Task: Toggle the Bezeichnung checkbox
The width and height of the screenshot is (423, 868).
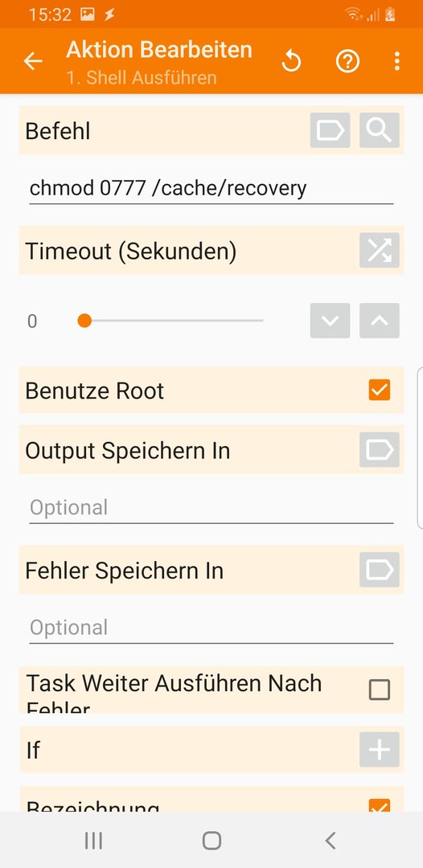Action: [x=380, y=805]
